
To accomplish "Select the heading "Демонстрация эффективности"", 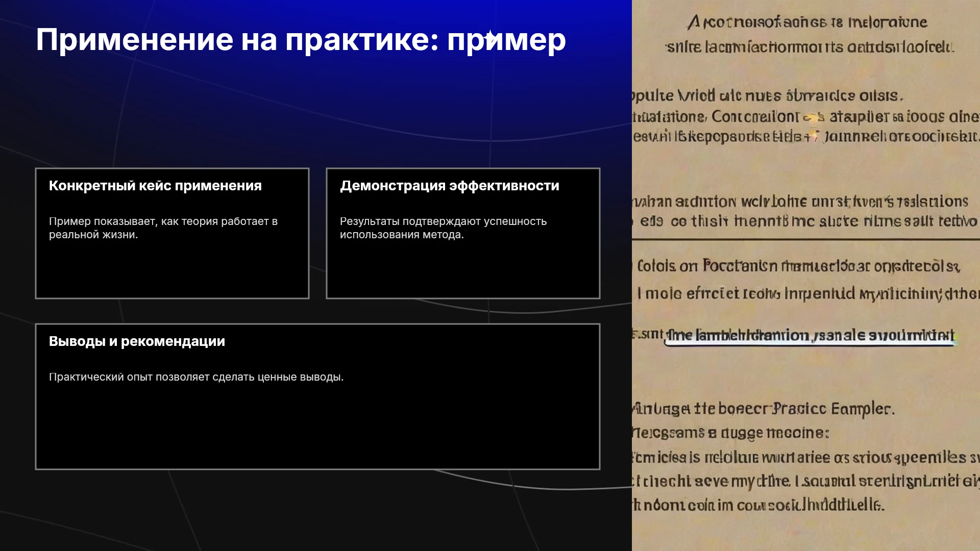I will click(450, 186).
